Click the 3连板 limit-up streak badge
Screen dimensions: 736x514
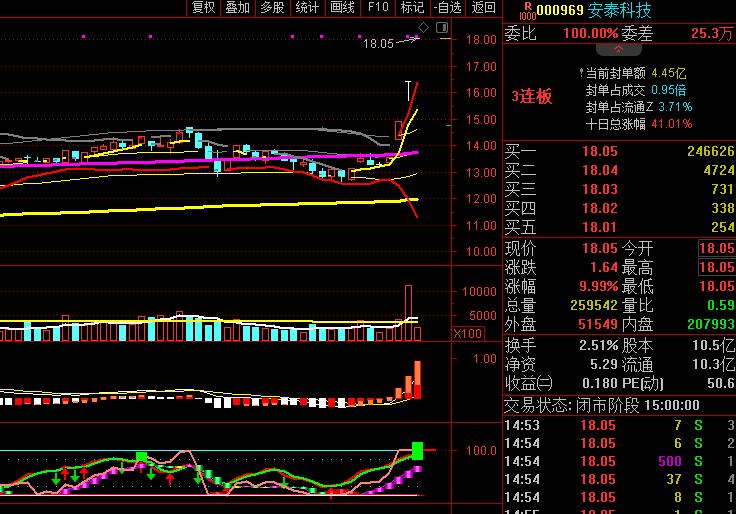tap(531, 97)
